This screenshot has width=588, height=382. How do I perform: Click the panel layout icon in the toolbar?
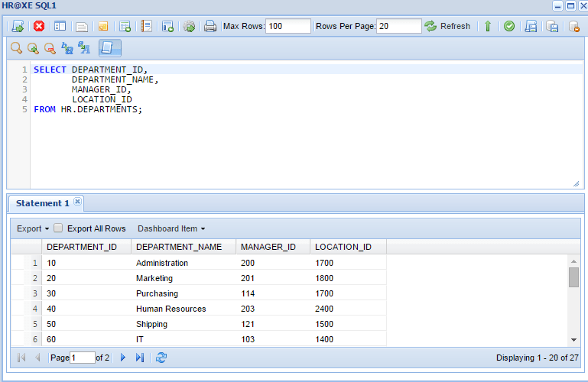60,26
